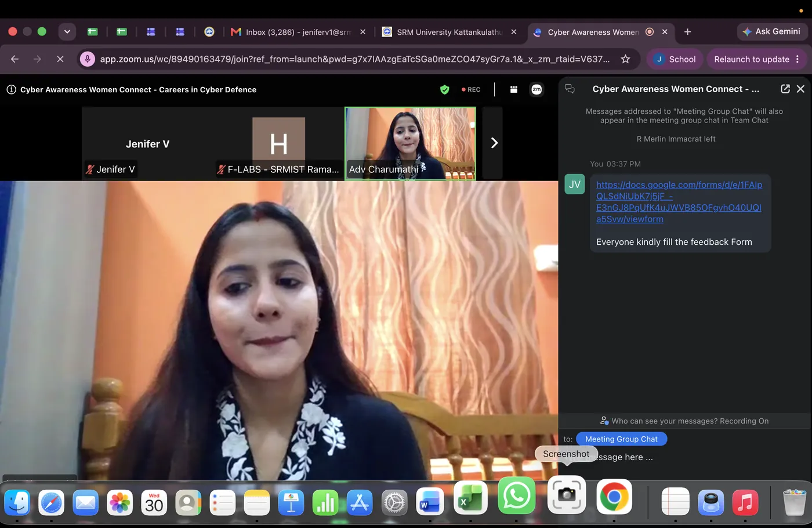Viewport: 812px width, 528px height.
Task: Click the chat bubbles icon in chat header
Action: click(570, 89)
